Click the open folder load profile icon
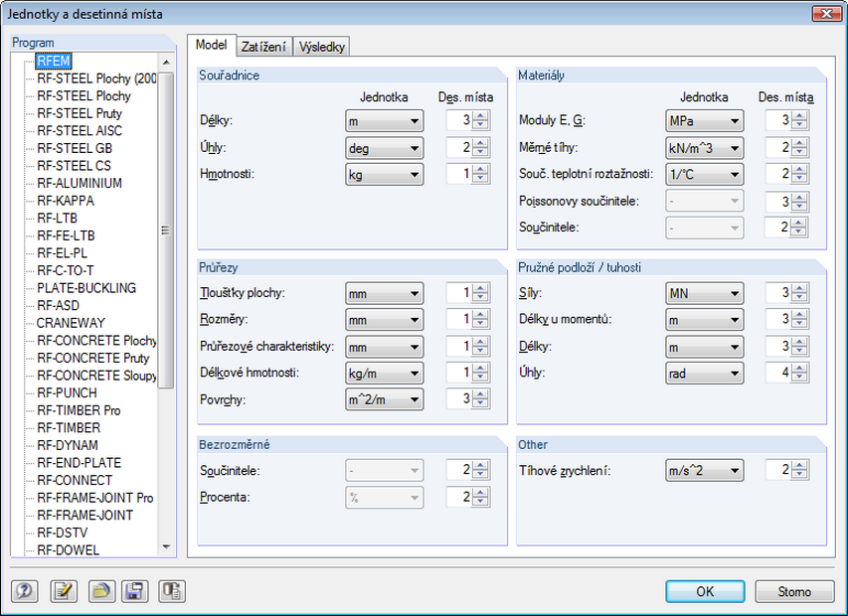848x616 pixels. (x=99, y=591)
